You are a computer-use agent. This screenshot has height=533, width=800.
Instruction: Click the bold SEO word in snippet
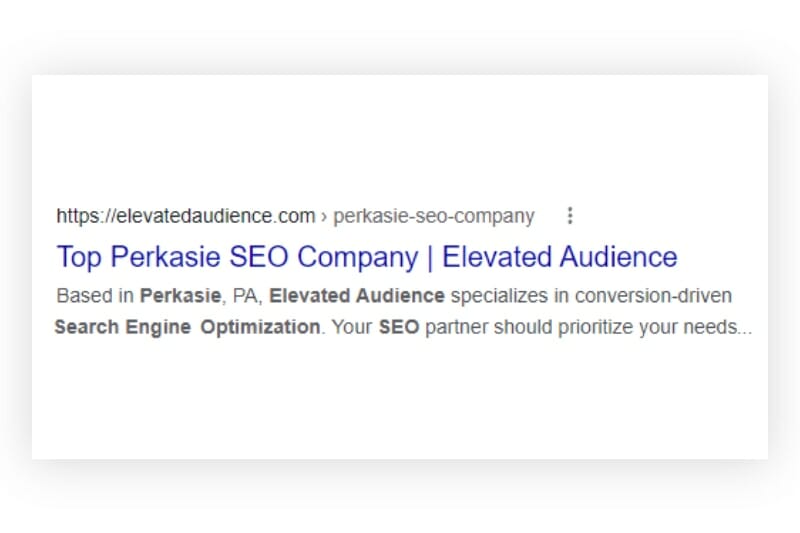pos(399,327)
